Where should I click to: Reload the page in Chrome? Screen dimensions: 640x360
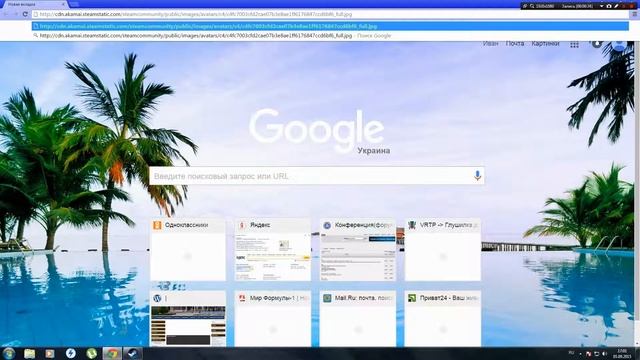point(25,14)
